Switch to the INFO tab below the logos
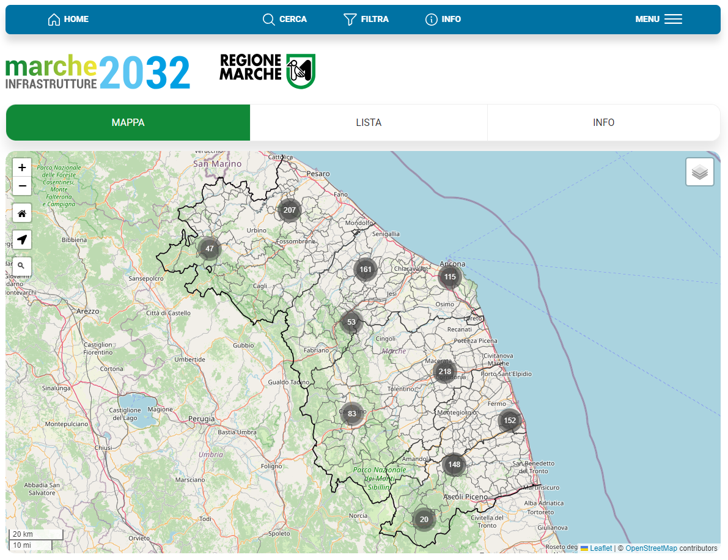 point(603,123)
